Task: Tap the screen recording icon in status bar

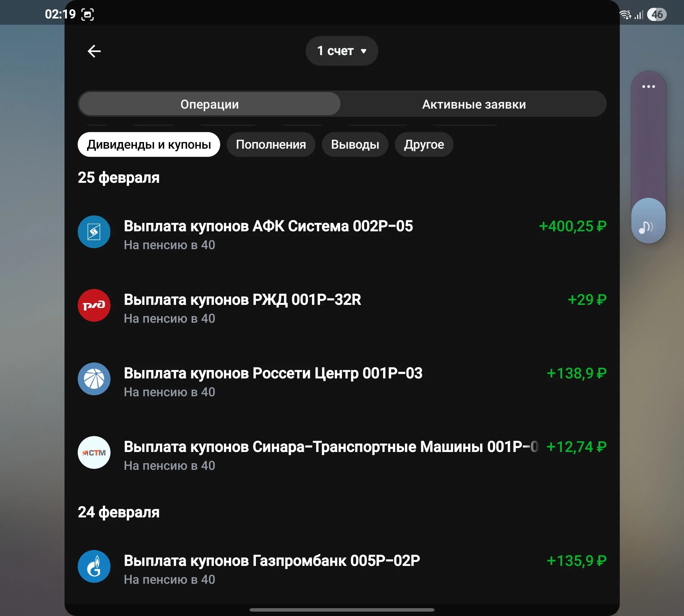Action: [x=88, y=14]
